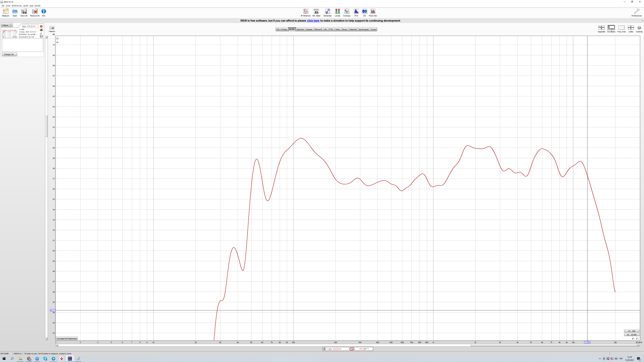Click the Measure toolbar icon
644x362 pixels.
[x=6, y=13]
